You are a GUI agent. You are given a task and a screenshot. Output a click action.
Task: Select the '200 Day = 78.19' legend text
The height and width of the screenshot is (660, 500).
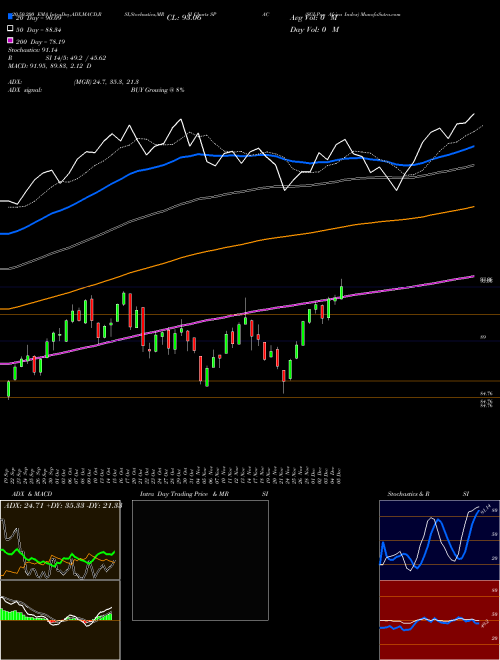[x=40, y=42]
